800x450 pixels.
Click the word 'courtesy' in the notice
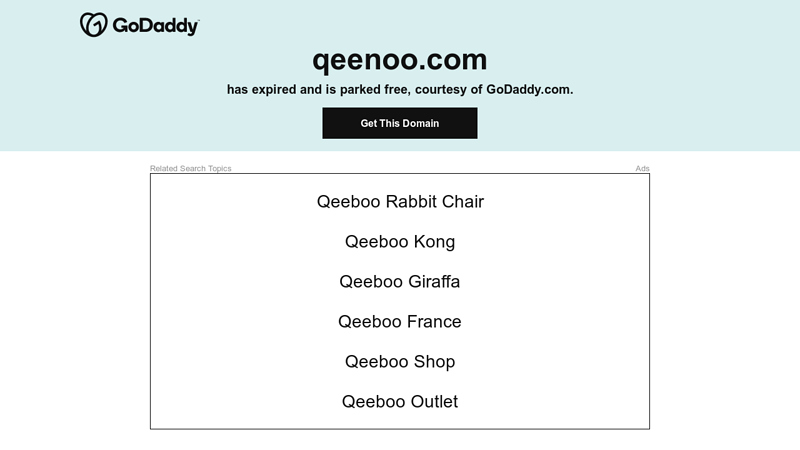pyautogui.click(x=441, y=90)
